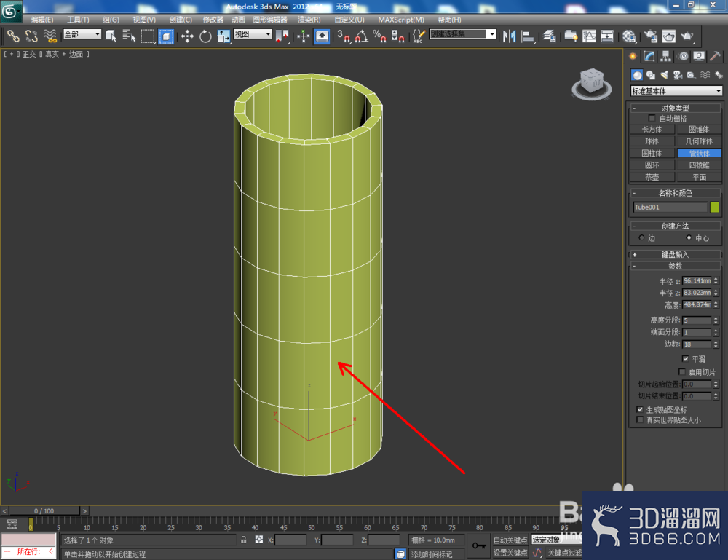Open the Material Editor icon
This screenshot has width=728, height=560.
(629, 36)
